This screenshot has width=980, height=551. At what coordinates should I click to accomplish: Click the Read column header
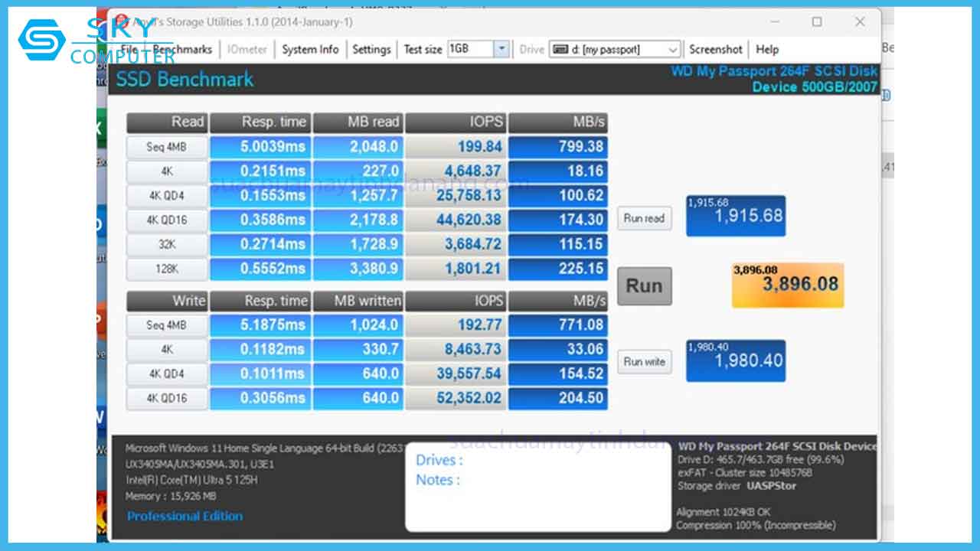pyautogui.click(x=167, y=122)
